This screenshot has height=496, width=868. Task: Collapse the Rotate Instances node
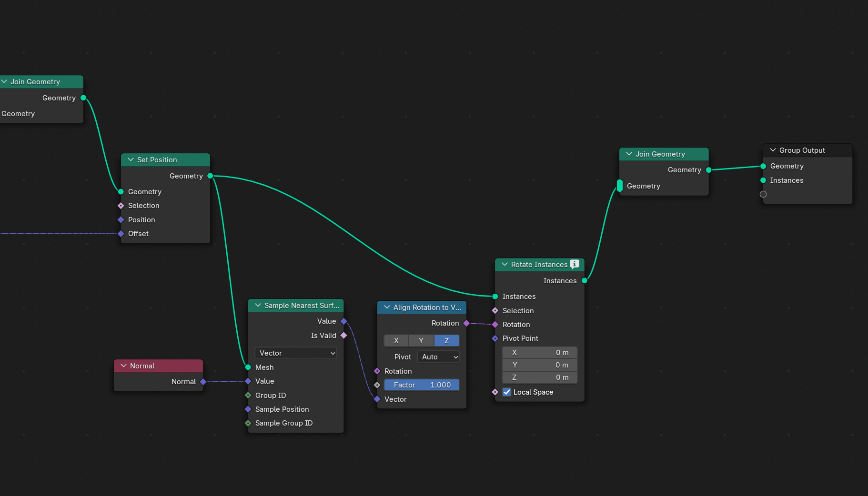pyautogui.click(x=505, y=264)
